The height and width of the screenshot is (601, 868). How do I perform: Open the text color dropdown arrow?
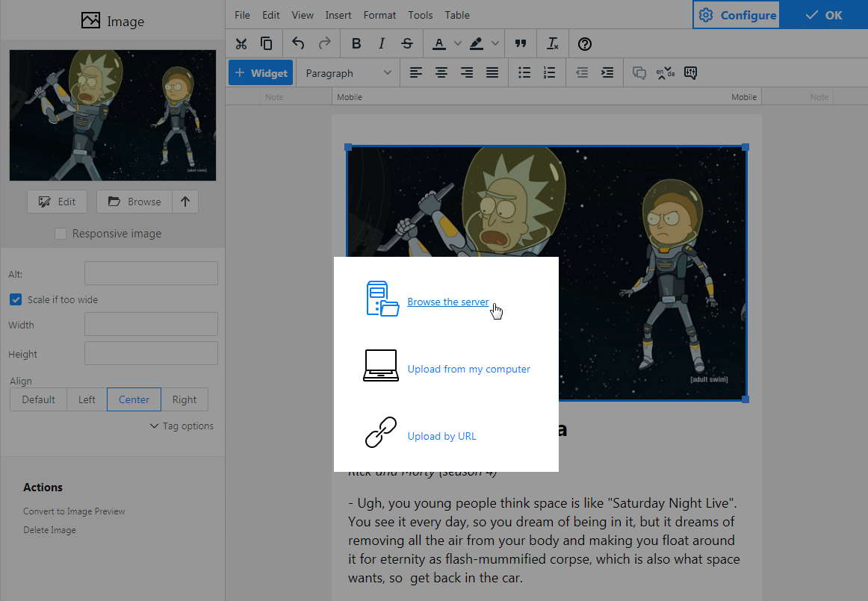[457, 44]
